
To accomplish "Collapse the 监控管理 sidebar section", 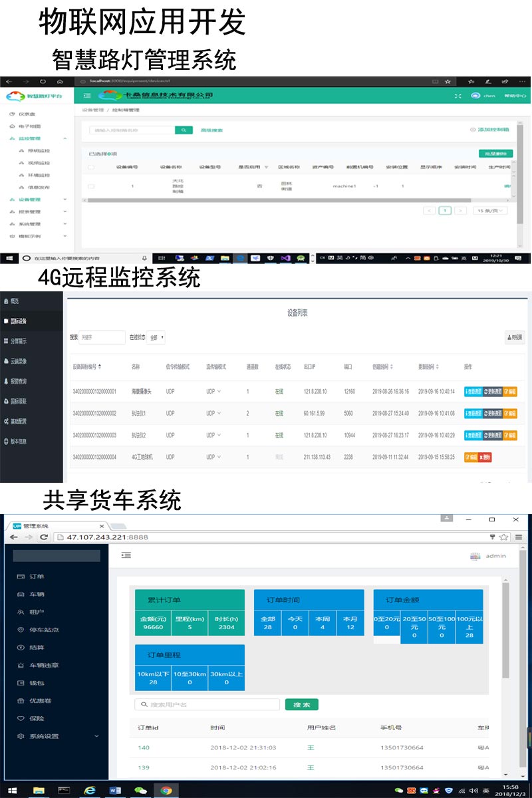I will click(65, 138).
